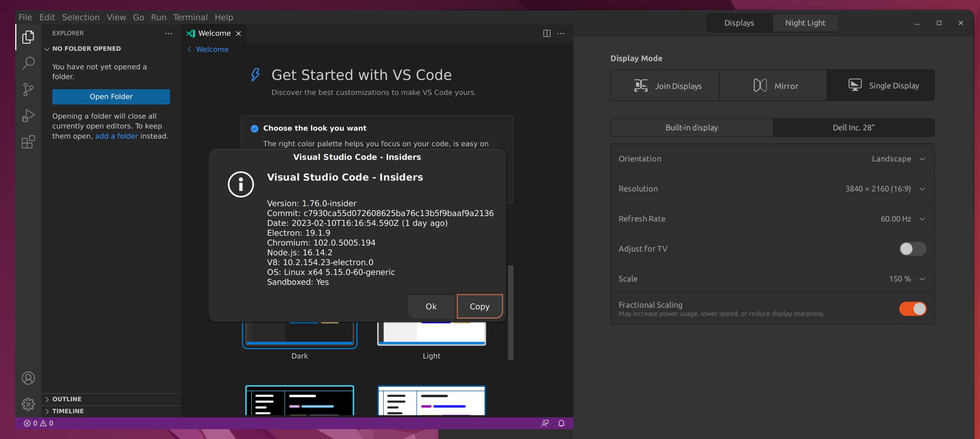The height and width of the screenshot is (439, 980).
Task: Switch to the Night Light tab
Action: (x=805, y=23)
